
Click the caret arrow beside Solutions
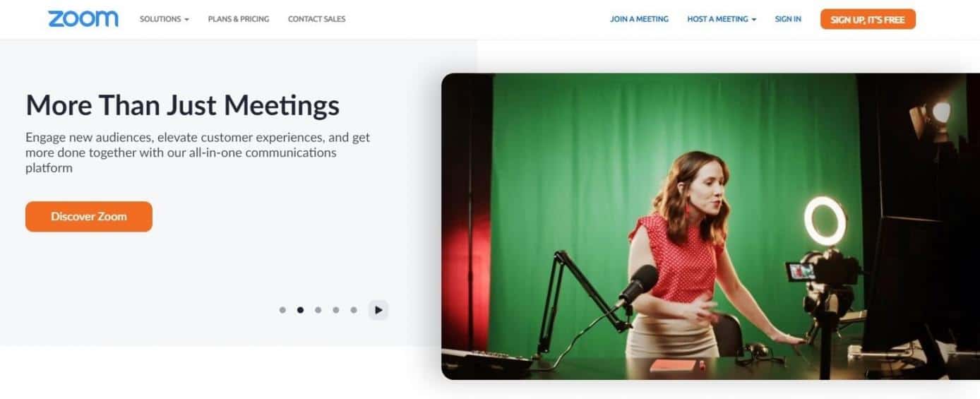tap(186, 20)
